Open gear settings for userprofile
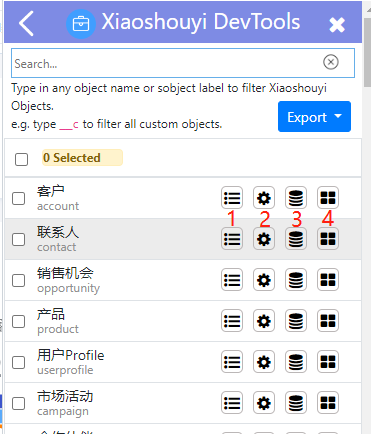371x434 pixels. 264,362
